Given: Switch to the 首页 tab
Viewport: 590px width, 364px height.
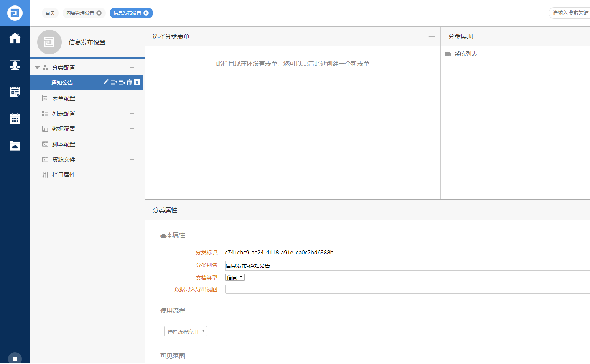Looking at the screenshot, I should pyautogui.click(x=50, y=13).
